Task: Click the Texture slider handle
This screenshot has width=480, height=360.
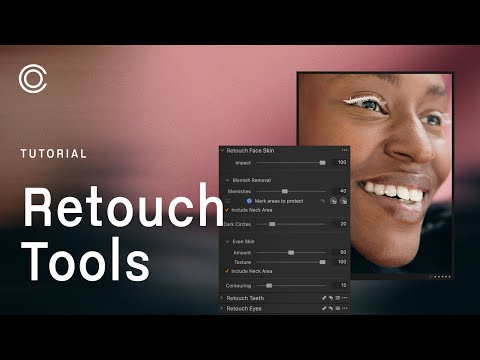Action: pos(322,262)
